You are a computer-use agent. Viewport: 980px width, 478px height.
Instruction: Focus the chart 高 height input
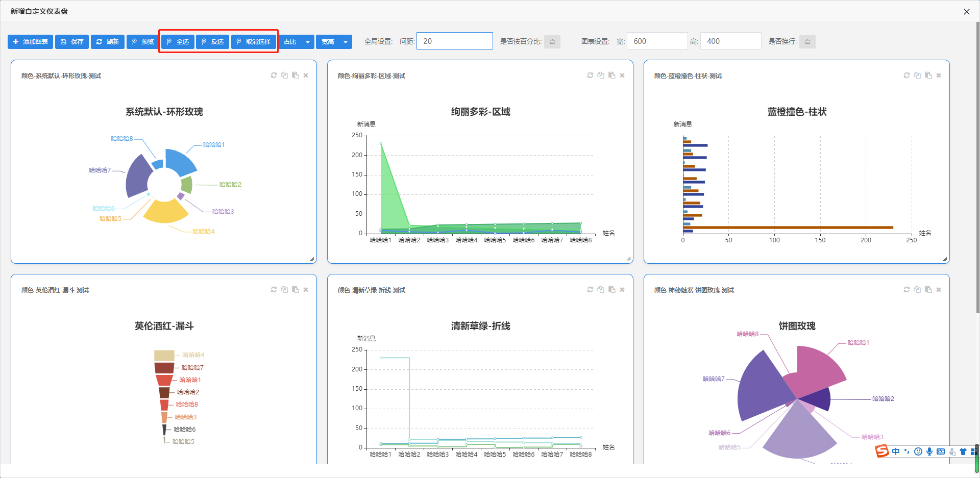pyautogui.click(x=731, y=41)
